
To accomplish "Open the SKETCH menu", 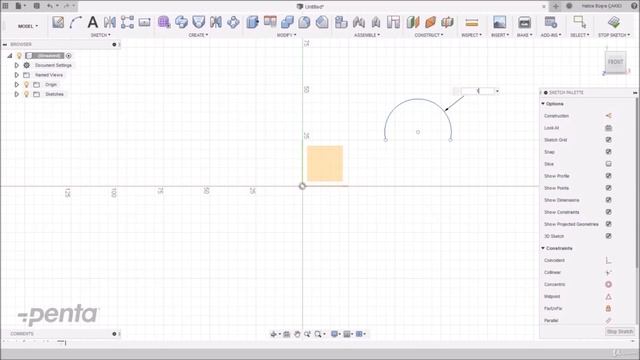I will [x=100, y=35].
